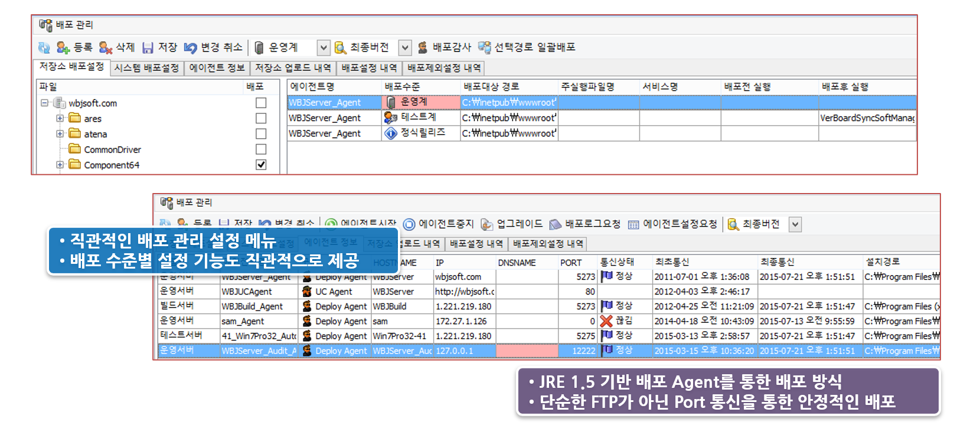Click the 등록 (register) user-add icon
Image resolution: width=980 pixels, height=425 pixels.
click(63, 48)
